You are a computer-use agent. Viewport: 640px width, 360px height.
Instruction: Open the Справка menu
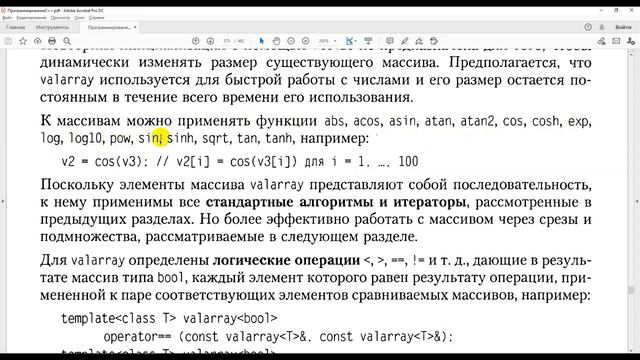(97, 18)
